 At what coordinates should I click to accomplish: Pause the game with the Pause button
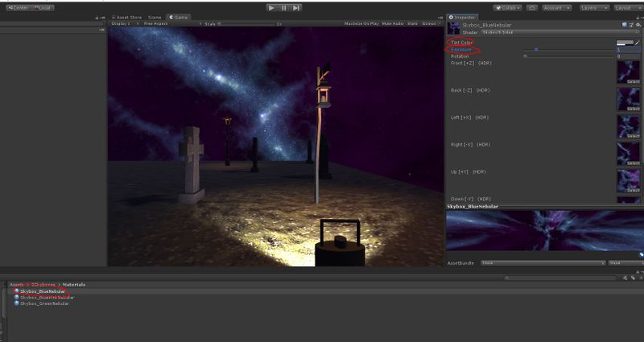click(x=284, y=8)
